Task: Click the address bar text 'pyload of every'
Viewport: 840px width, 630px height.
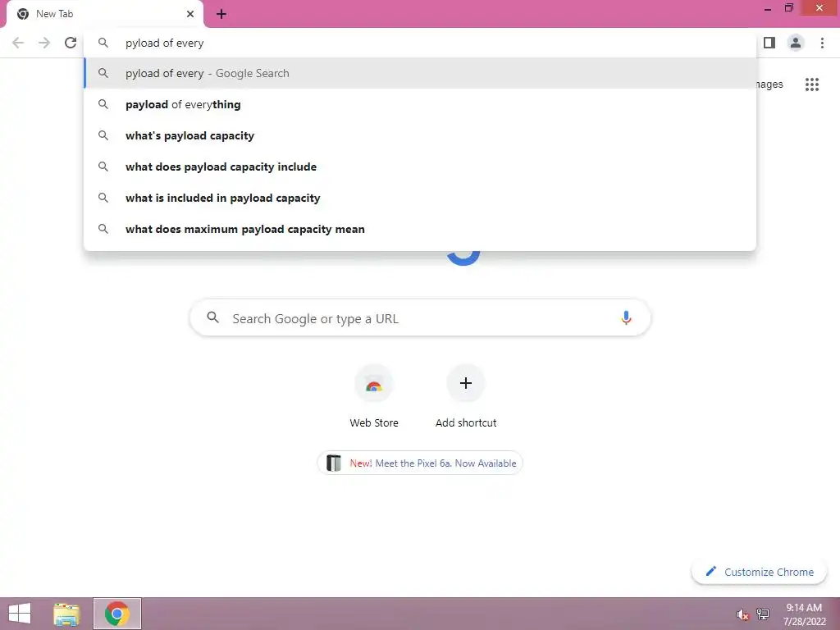Action: 164,43
